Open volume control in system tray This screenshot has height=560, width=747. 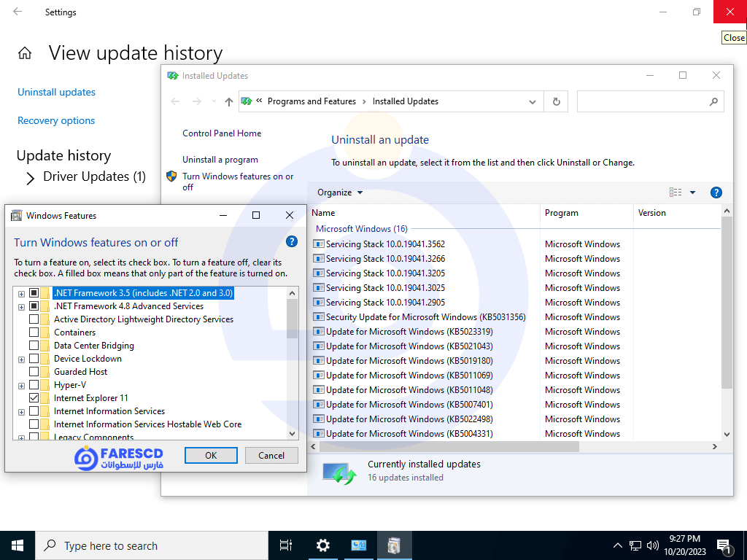point(653,545)
